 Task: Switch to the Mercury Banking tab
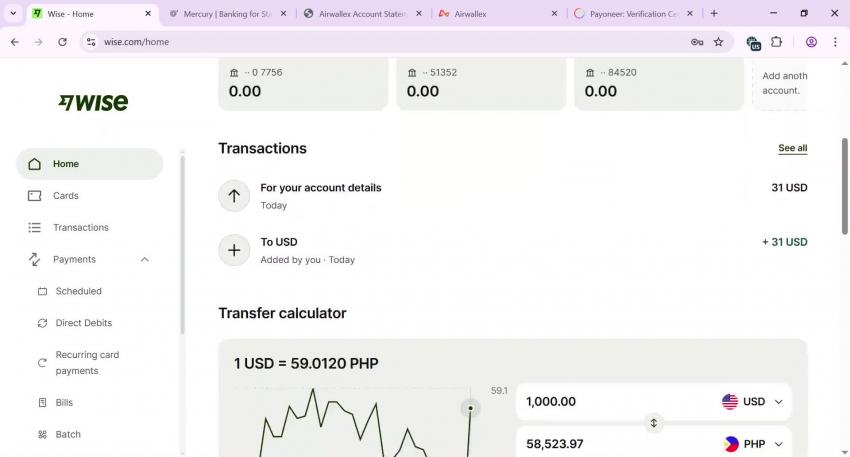click(228, 14)
